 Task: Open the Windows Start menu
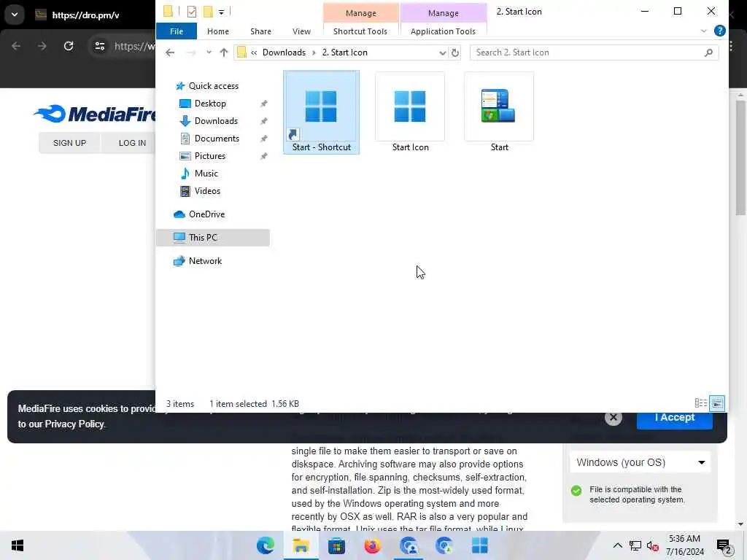coord(18,545)
